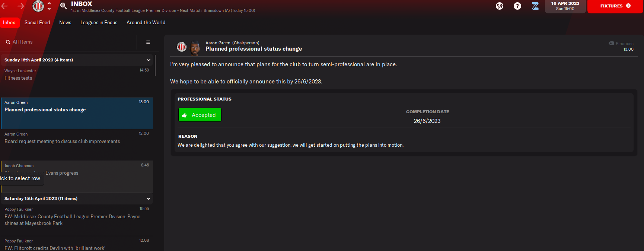Open the world globe icon
The width and height of the screenshot is (644, 251).
[500, 6]
